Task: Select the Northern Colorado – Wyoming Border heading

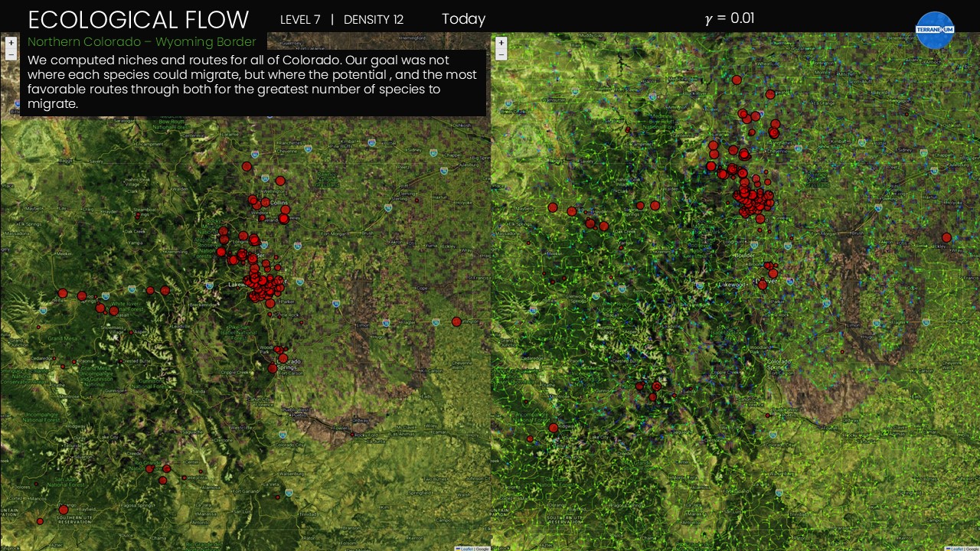Action: tap(142, 41)
